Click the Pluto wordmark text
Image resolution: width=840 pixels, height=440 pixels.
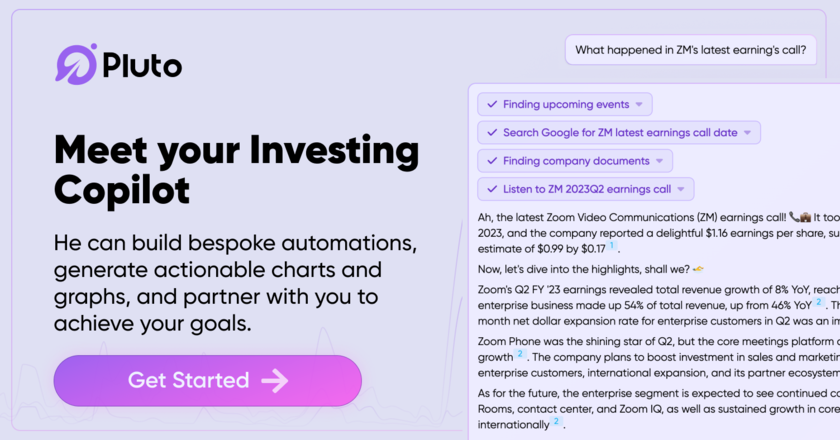[142, 65]
